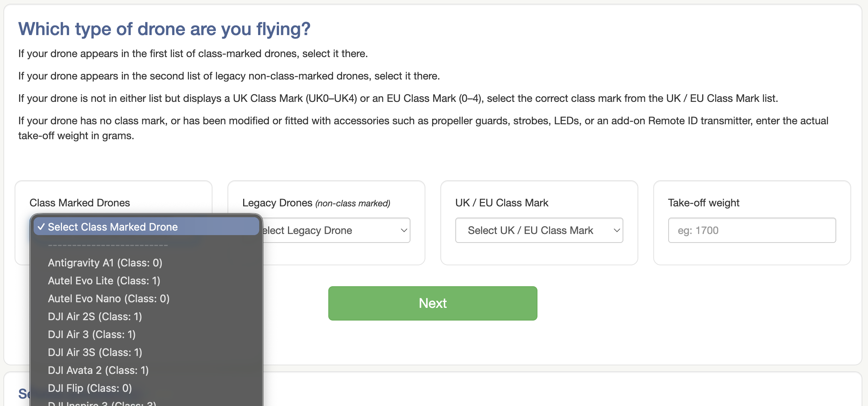Select DJI Air 2S (Class: 1)
Screen dimensions: 868x406
(x=95, y=316)
